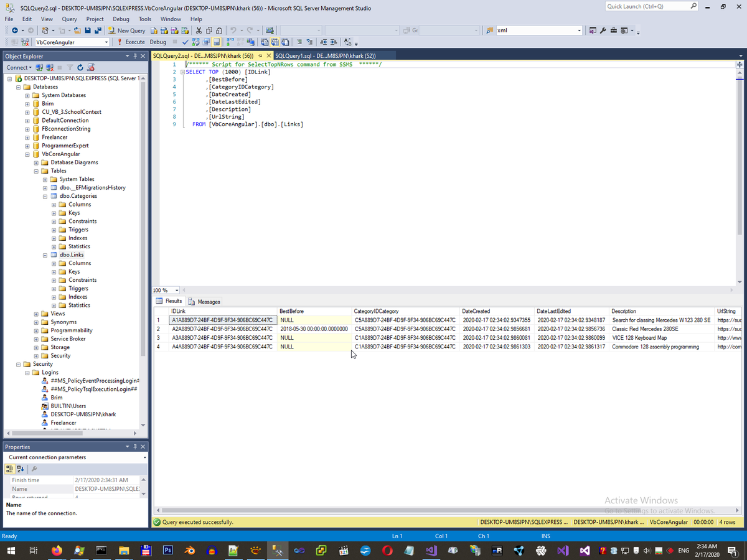Screen dimensions: 747x560
Task: Click the Decrease Indent icon
Action: (324, 42)
